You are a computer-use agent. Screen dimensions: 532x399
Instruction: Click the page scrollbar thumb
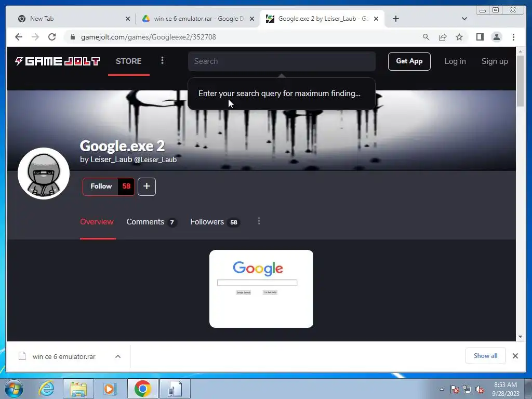tap(520, 81)
